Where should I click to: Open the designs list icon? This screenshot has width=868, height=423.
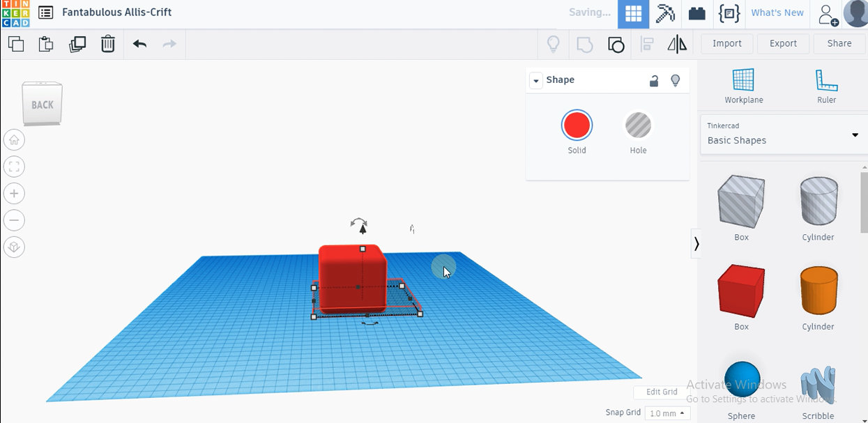[x=45, y=13]
